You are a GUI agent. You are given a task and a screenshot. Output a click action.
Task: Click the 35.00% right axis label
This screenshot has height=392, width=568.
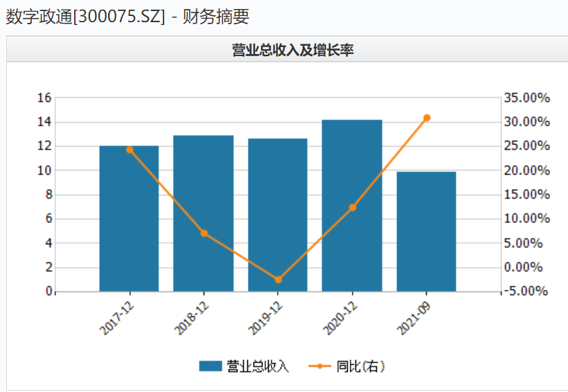tap(527, 98)
